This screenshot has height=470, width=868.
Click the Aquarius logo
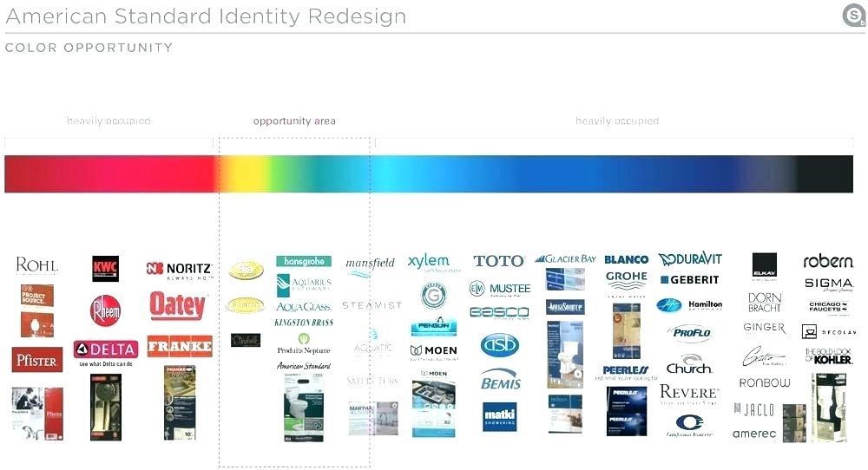click(304, 284)
